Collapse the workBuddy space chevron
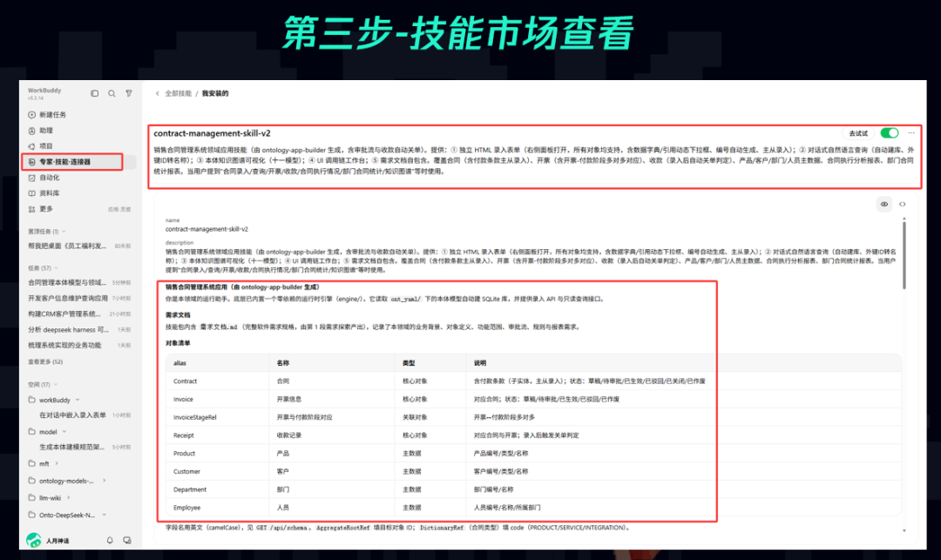 pyautogui.click(x=78, y=400)
